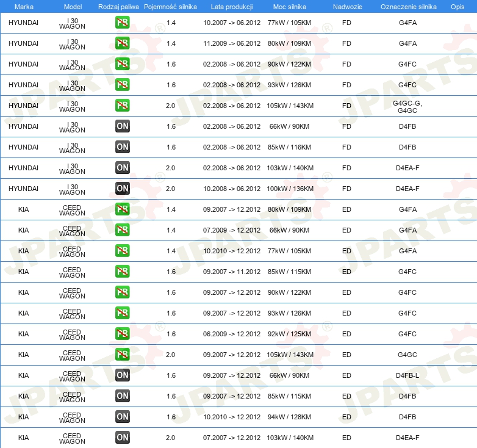Select the production dates '11.2009 -> 06.2012'

tap(232, 43)
